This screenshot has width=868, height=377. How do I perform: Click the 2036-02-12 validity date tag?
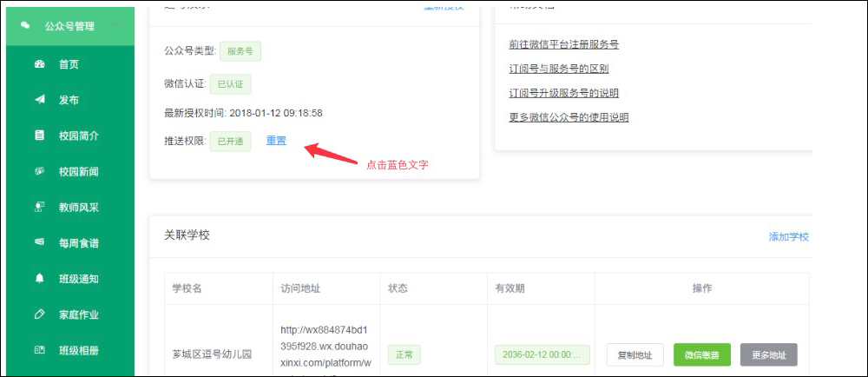(542, 355)
